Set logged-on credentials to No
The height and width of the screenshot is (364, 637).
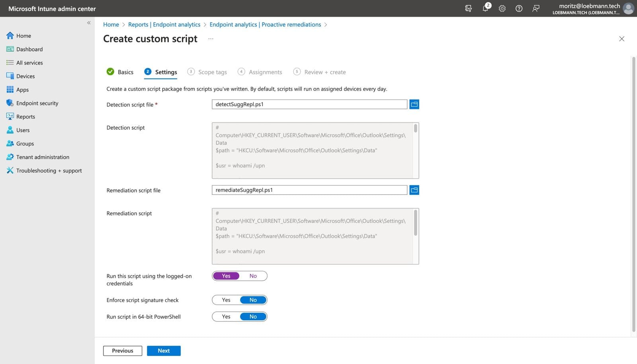(253, 276)
